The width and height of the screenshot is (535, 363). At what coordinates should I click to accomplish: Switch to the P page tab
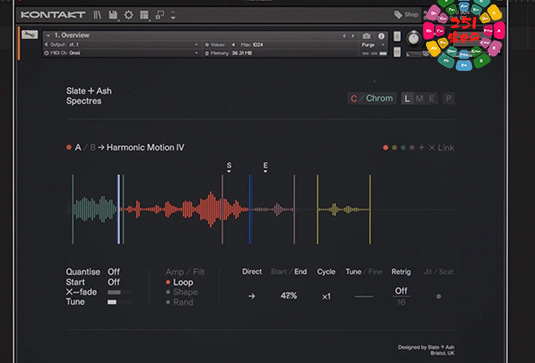[x=449, y=99]
